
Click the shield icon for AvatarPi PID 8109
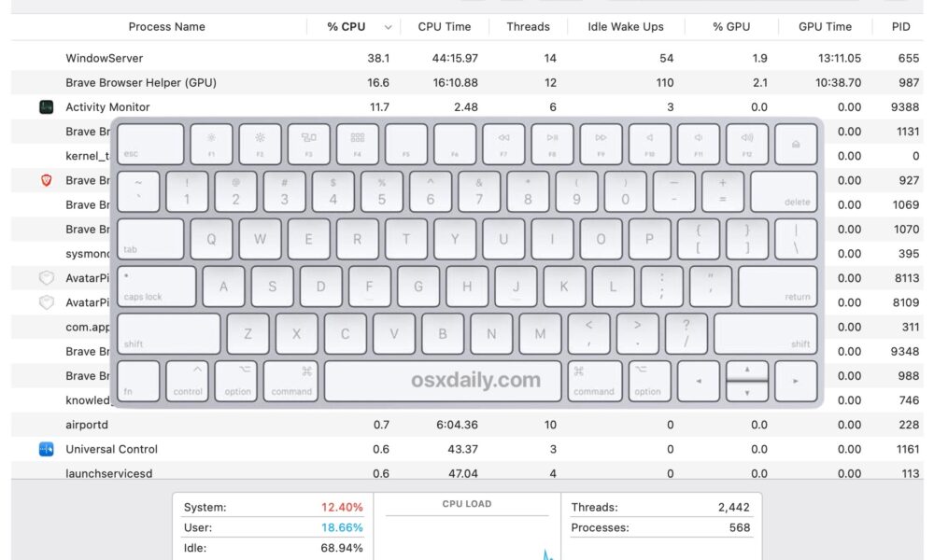47,302
